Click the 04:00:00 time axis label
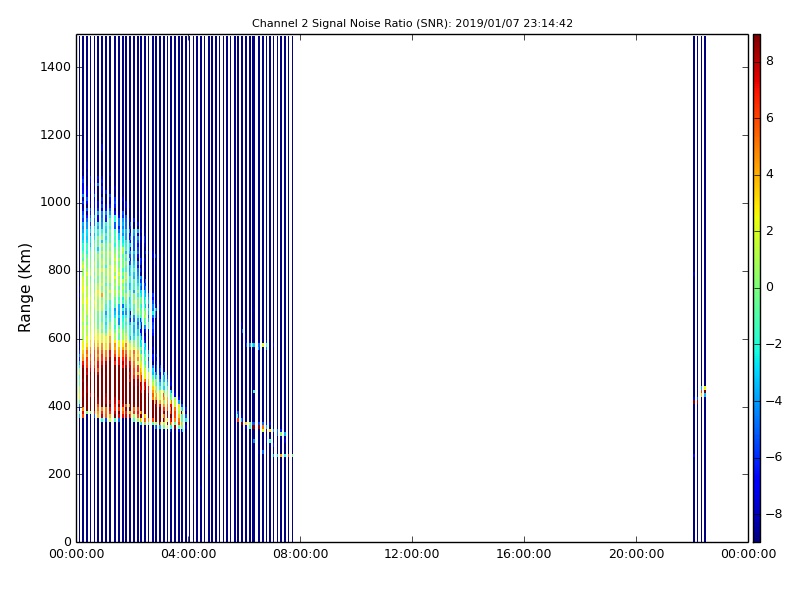 [x=189, y=554]
